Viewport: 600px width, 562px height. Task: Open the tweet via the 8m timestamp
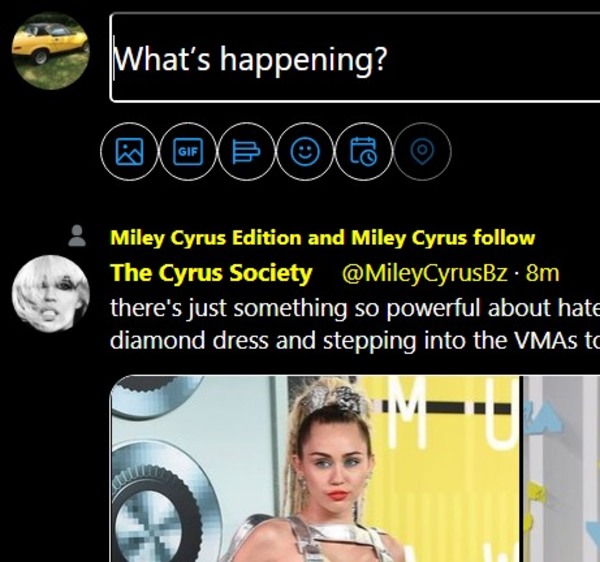[x=543, y=273]
